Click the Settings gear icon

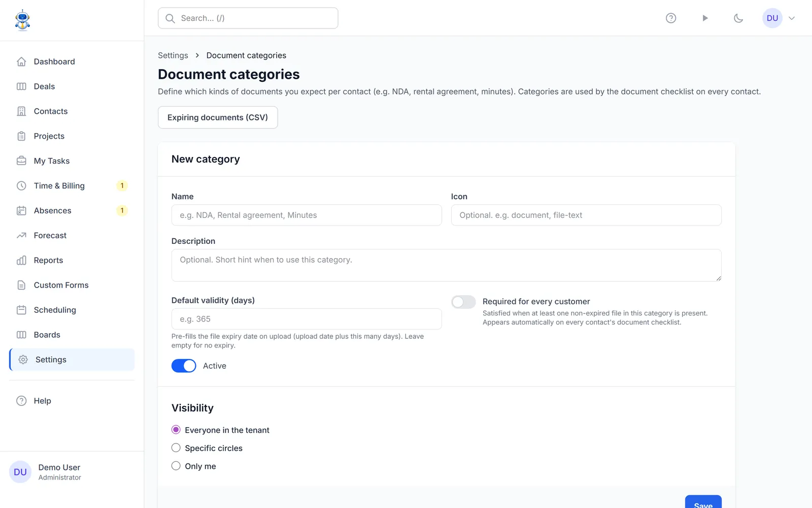click(x=23, y=360)
